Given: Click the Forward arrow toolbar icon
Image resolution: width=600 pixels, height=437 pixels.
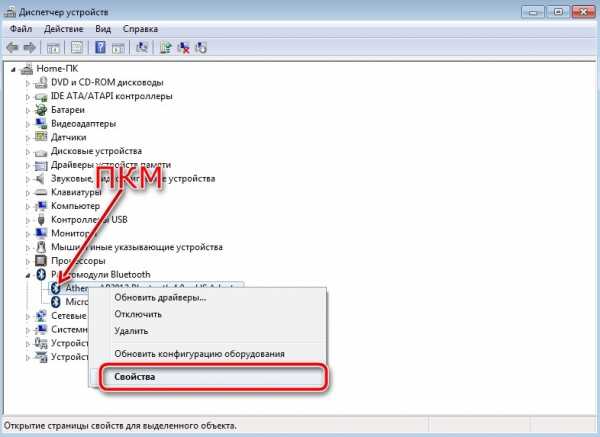Looking at the screenshot, I should click(x=29, y=48).
